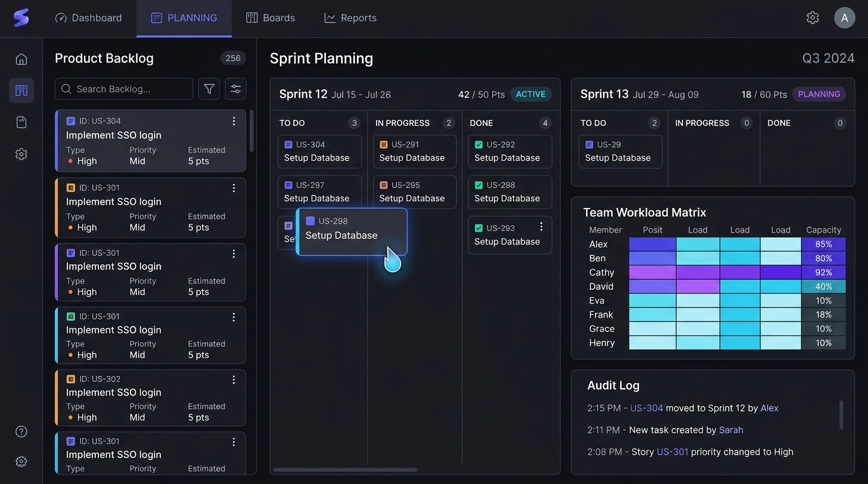The width and height of the screenshot is (868, 484).
Task: Click the Alex link in Audit Log
Action: point(770,408)
